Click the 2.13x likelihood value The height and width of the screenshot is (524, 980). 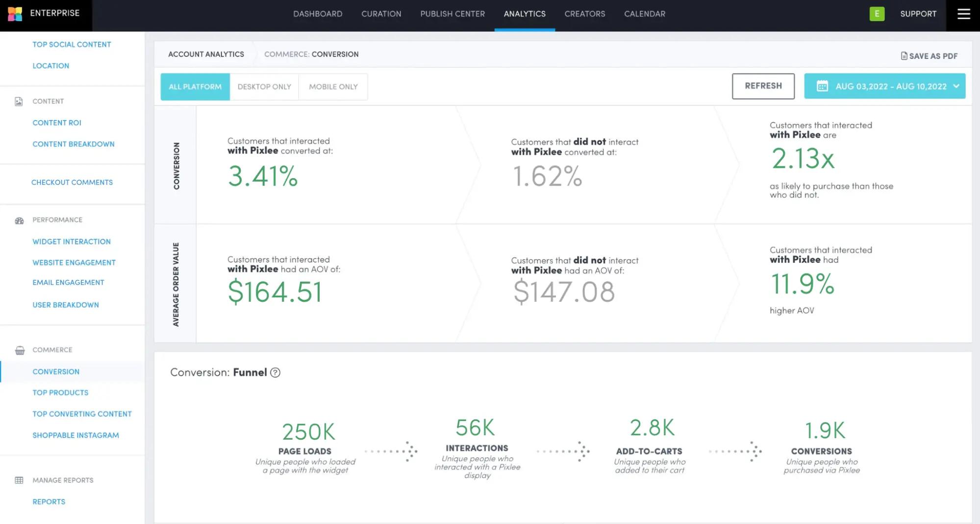(x=803, y=158)
